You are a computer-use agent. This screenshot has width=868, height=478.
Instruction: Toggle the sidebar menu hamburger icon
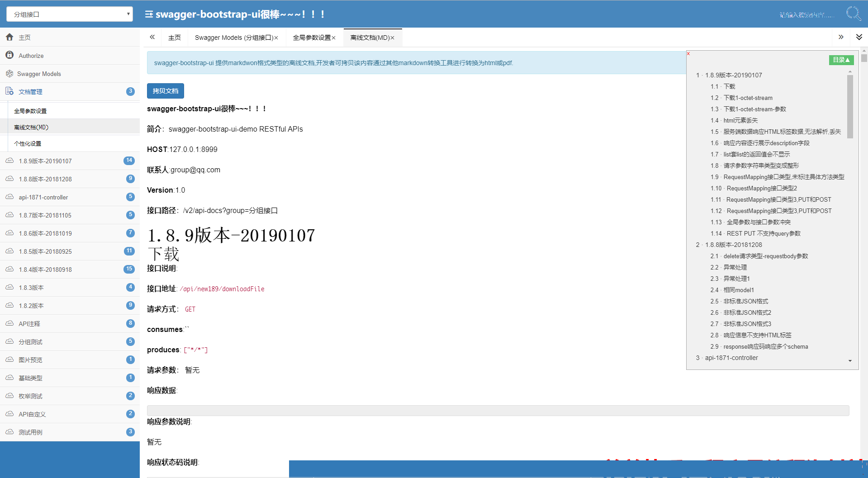[x=149, y=14]
